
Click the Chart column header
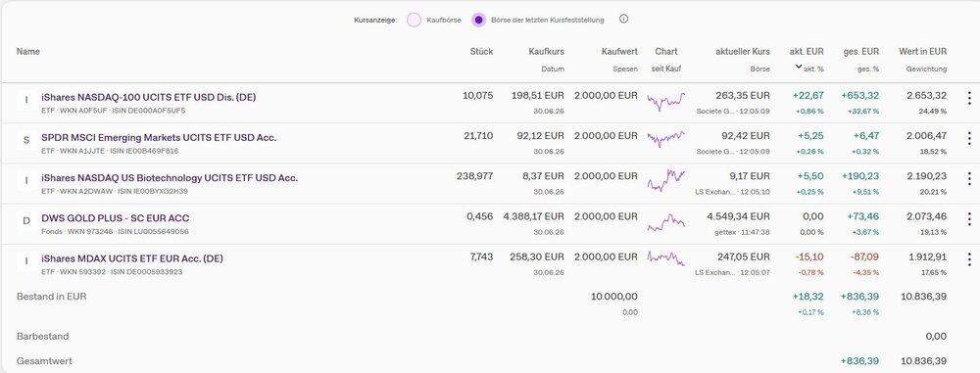coord(666,51)
